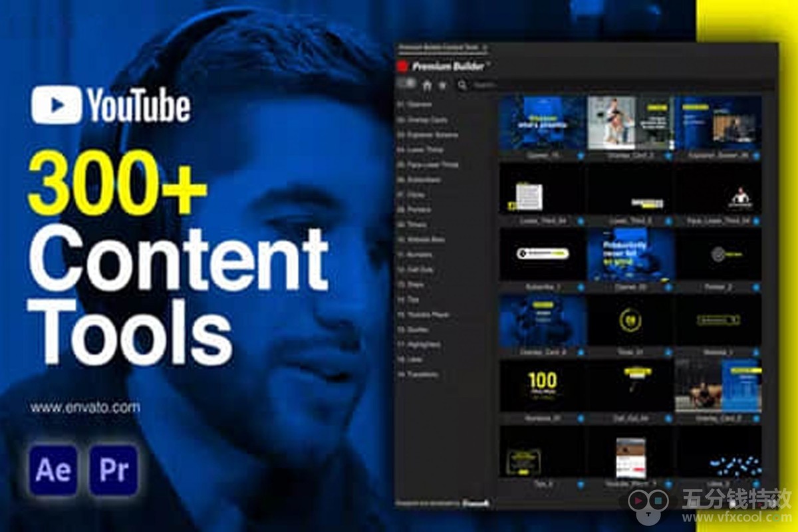The height and width of the screenshot is (532, 798).
Task: Pick the Subscribe_1 white pill thumbnail
Action: (543, 255)
